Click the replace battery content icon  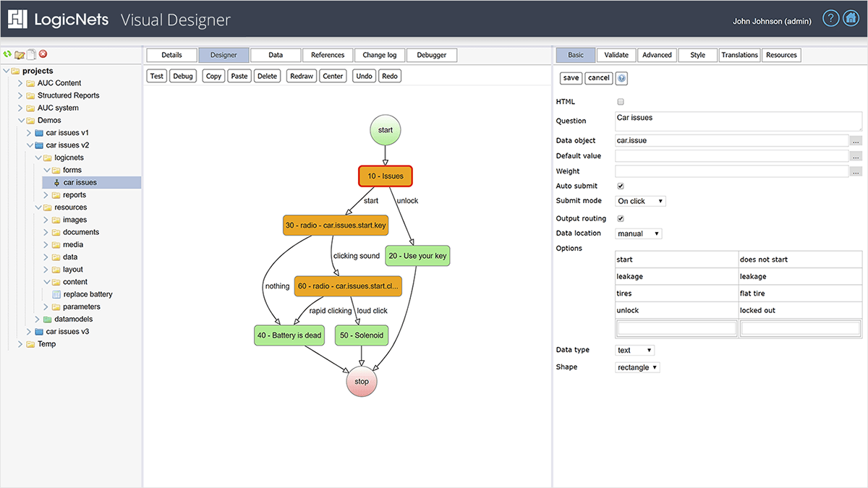(x=57, y=295)
